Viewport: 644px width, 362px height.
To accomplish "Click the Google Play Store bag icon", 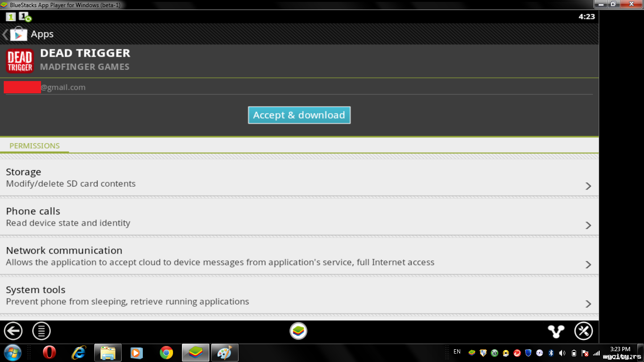I will tap(18, 34).
